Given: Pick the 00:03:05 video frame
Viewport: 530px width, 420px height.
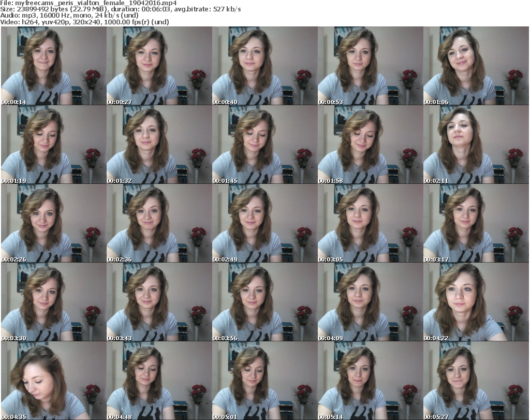Looking at the screenshot, I should [370, 223].
